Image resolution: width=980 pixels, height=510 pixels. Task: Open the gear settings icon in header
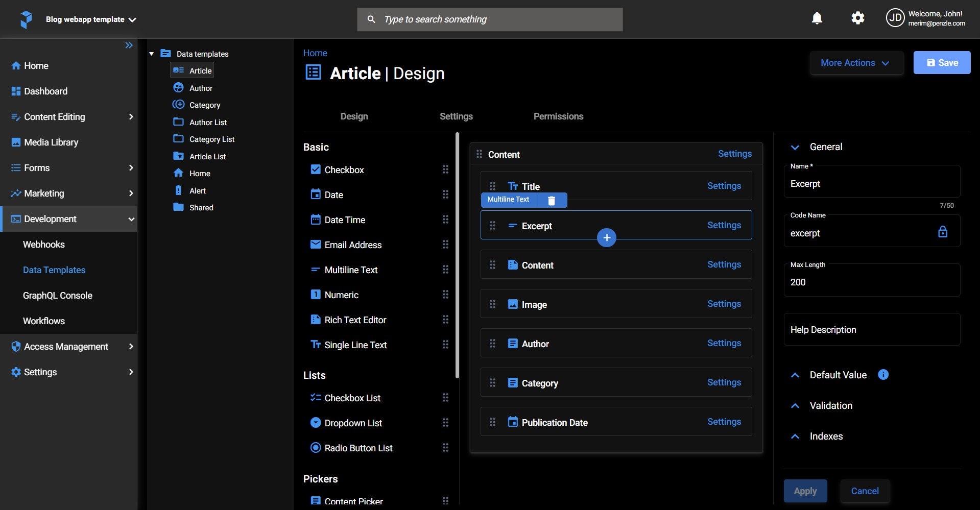[858, 18]
